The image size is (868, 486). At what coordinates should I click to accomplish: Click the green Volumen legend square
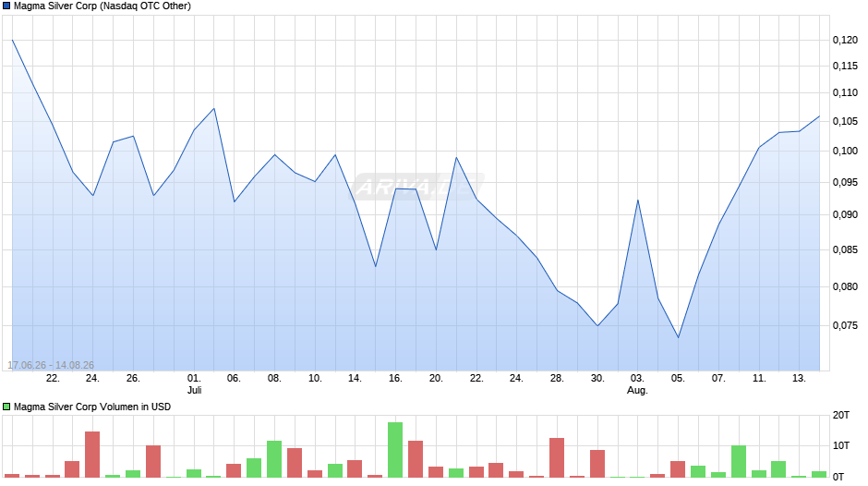(6, 407)
